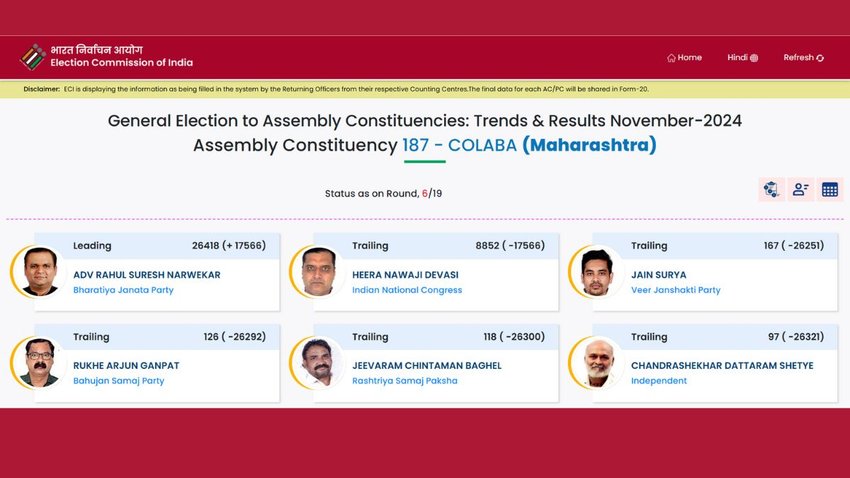Click Adv Rahul Suresh Narwekar's photo

40,272
